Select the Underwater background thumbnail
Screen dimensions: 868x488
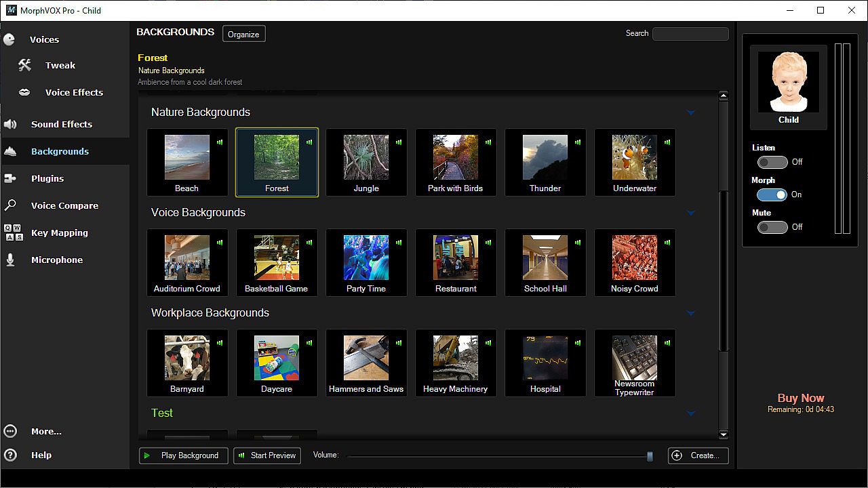635,163
